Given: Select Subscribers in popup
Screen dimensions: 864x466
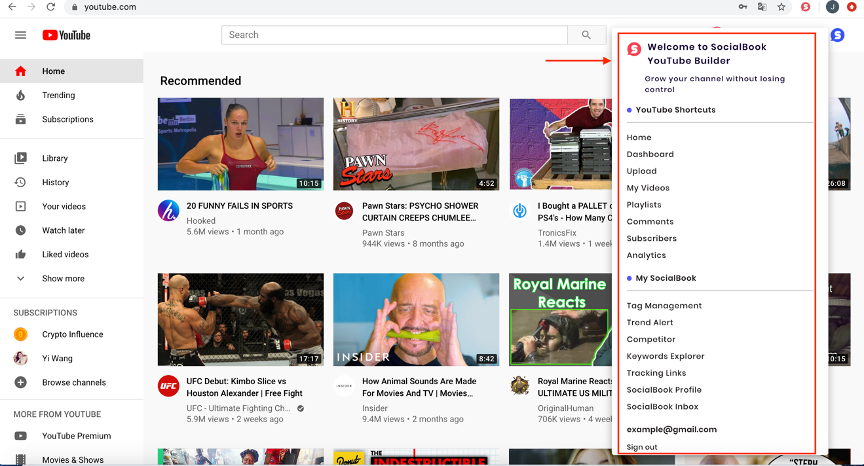Looking at the screenshot, I should coord(651,239).
